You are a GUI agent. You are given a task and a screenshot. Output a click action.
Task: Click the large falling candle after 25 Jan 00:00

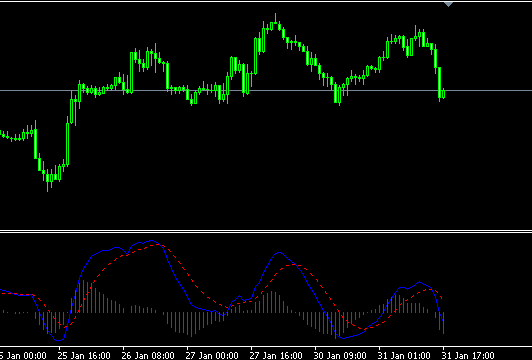[36, 144]
